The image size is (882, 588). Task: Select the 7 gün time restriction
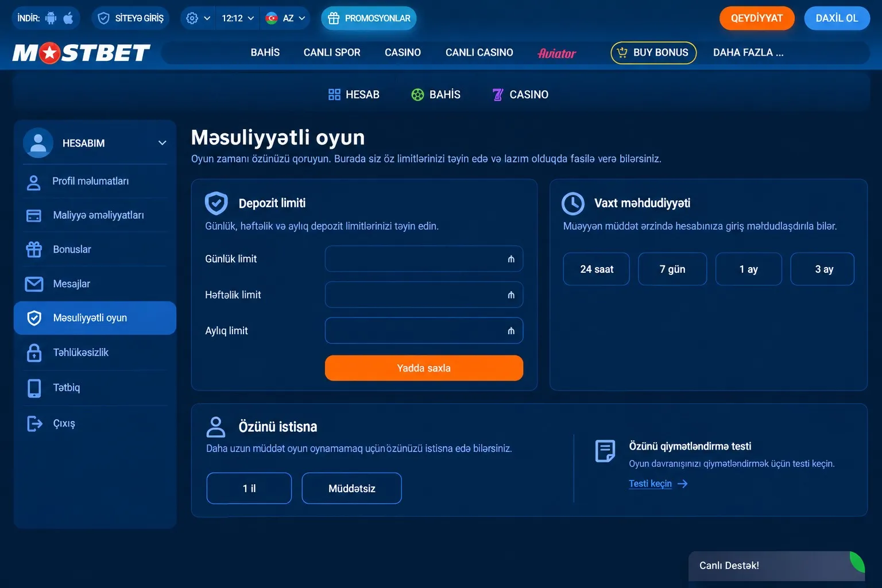[672, 269]
